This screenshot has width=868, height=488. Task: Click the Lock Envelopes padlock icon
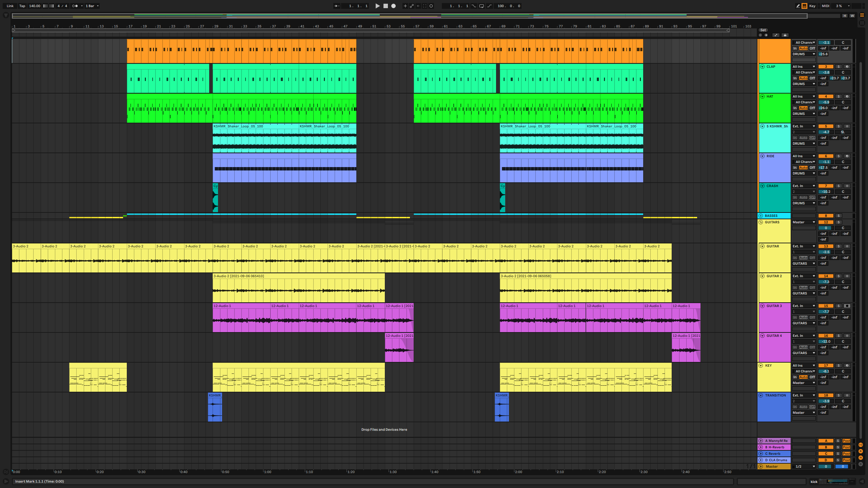(x=785, y=35)
